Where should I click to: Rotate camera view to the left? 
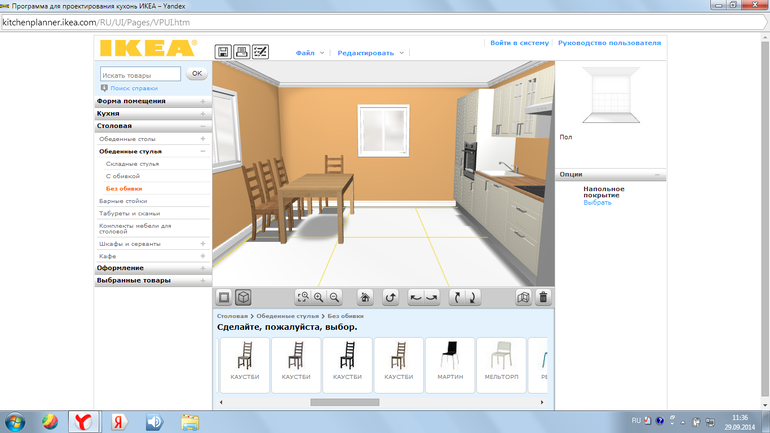pos(416,297)
